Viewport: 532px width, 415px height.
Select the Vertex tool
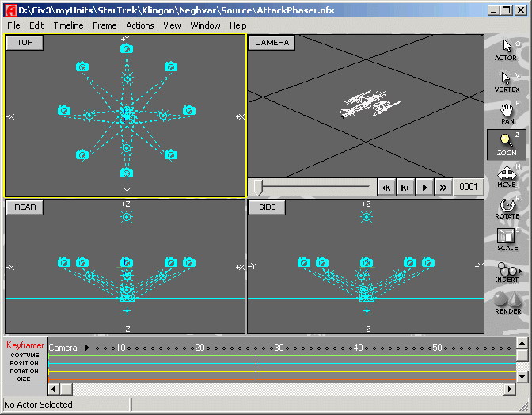tap(506, 82)
